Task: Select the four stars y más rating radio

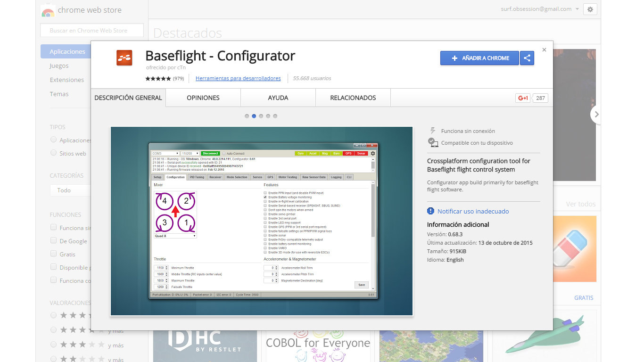Action: [x=53, y=330]
